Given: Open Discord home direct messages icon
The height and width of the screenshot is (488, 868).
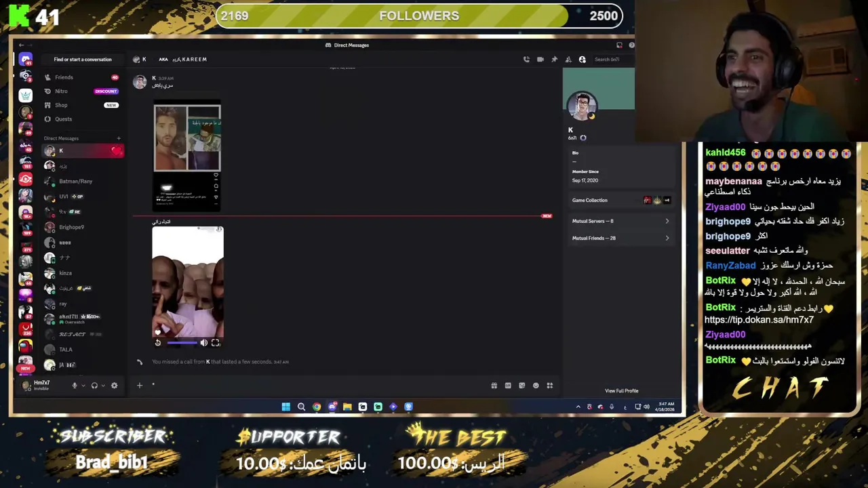Looking at the screenshot, I should tap(25, 60).
